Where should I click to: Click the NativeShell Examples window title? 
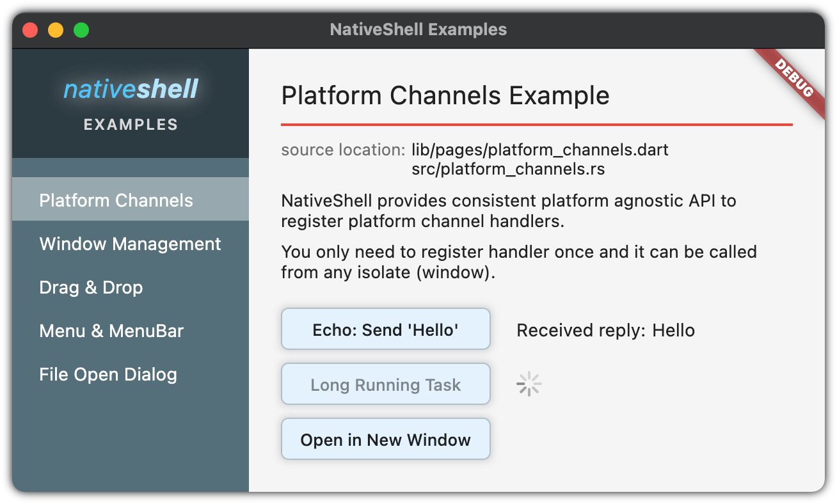click(418, 29)
